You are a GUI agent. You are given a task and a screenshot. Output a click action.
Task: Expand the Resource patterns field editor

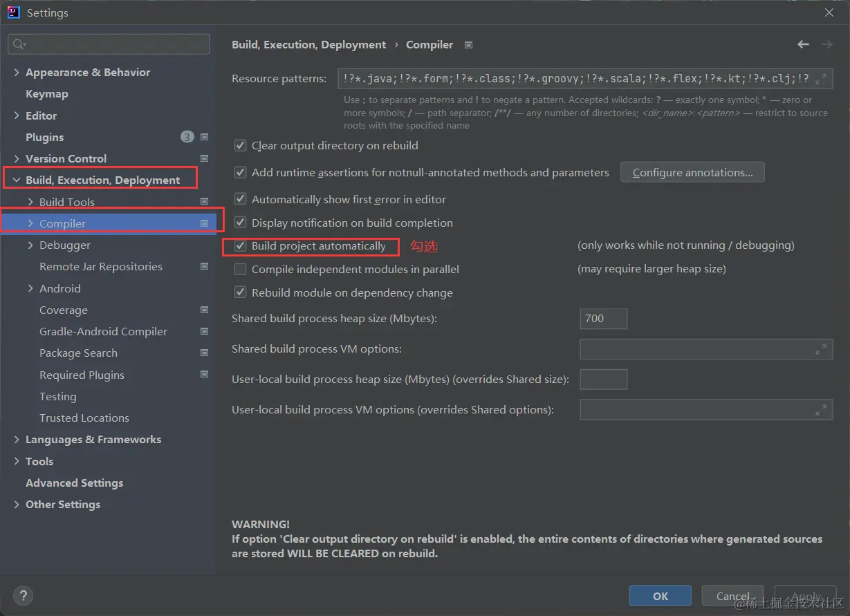[x=821, y=79]
